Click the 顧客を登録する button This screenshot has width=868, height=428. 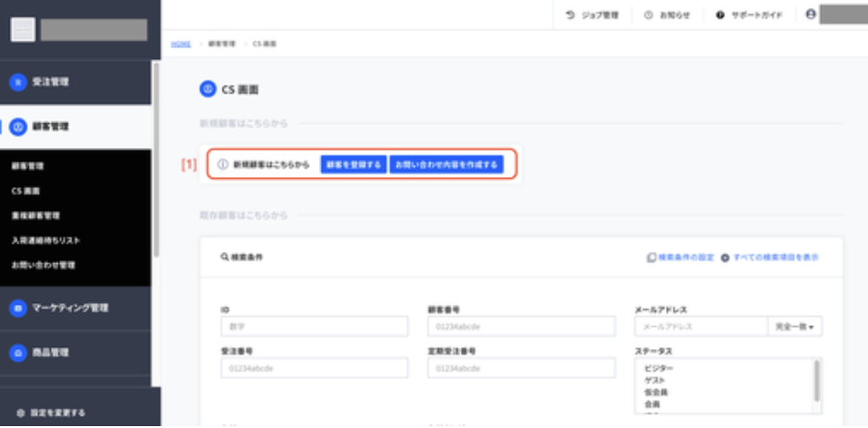(x=353, y=165)
